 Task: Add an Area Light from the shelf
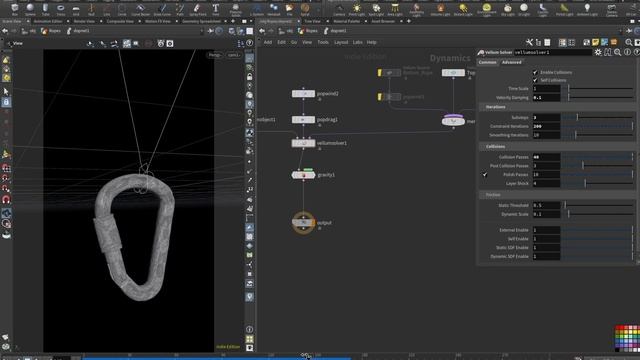(395, 9)
